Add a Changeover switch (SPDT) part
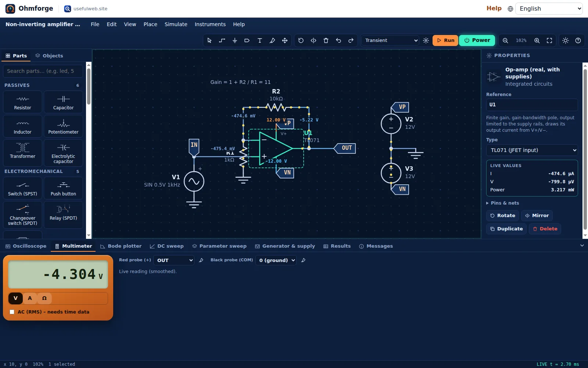 pos(22,215)
